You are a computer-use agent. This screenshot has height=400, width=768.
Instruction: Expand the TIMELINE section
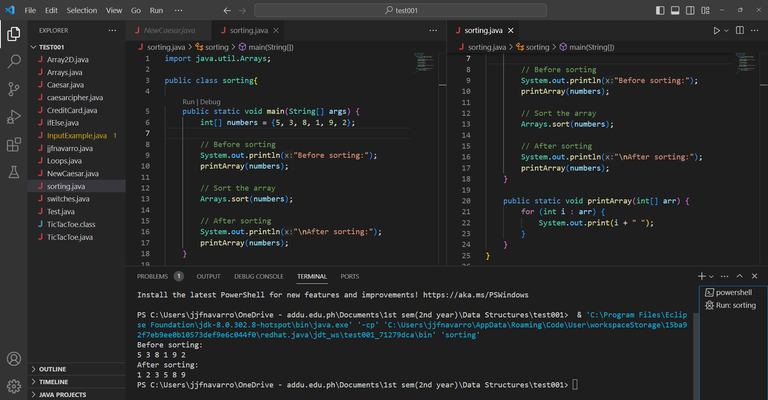tap(54, 381)
